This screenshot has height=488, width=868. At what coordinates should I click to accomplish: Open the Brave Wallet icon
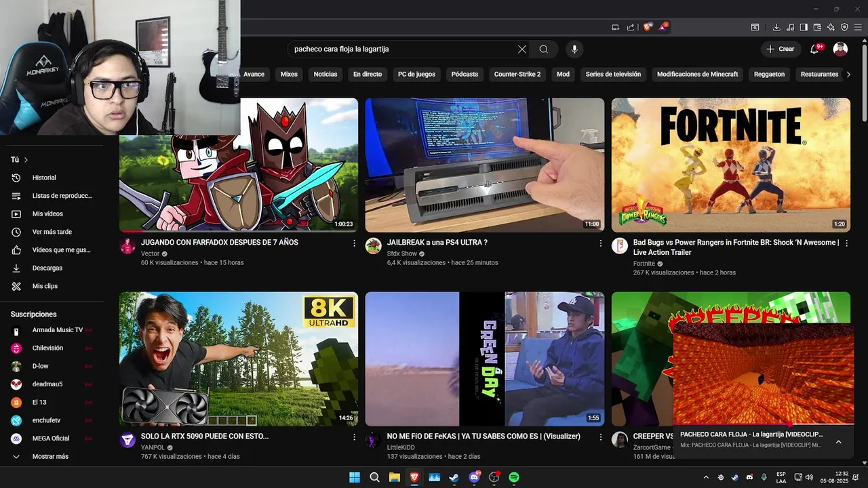tap(817, 27)
